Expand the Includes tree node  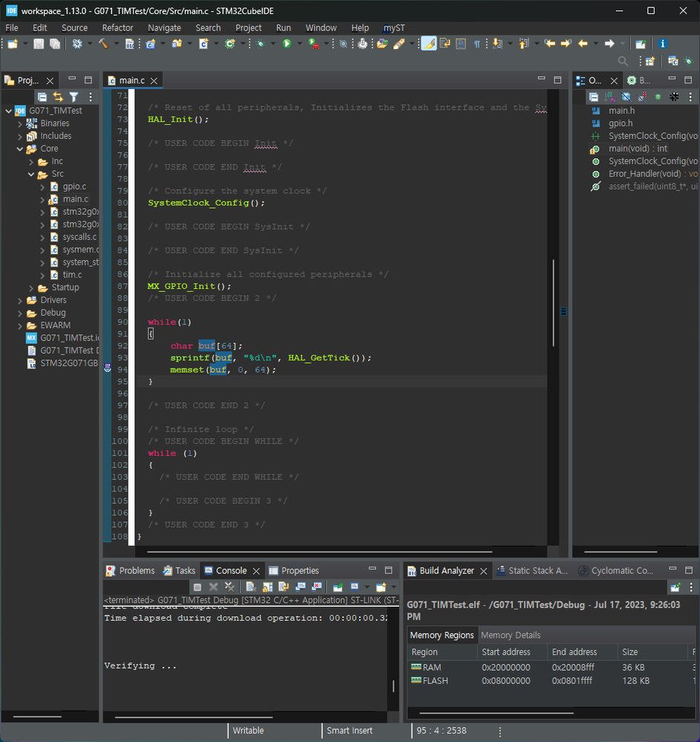pyautogui.click(x=20, y=136)
